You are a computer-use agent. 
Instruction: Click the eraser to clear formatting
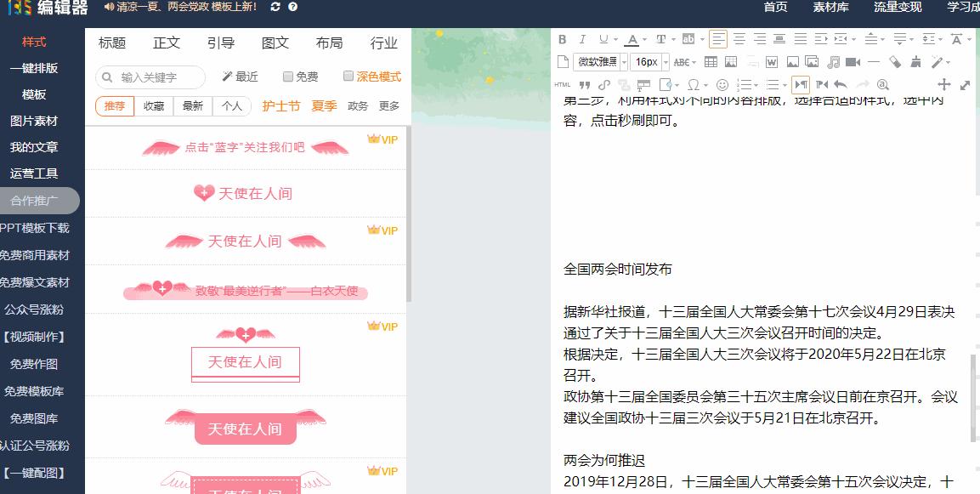[896, 61]
